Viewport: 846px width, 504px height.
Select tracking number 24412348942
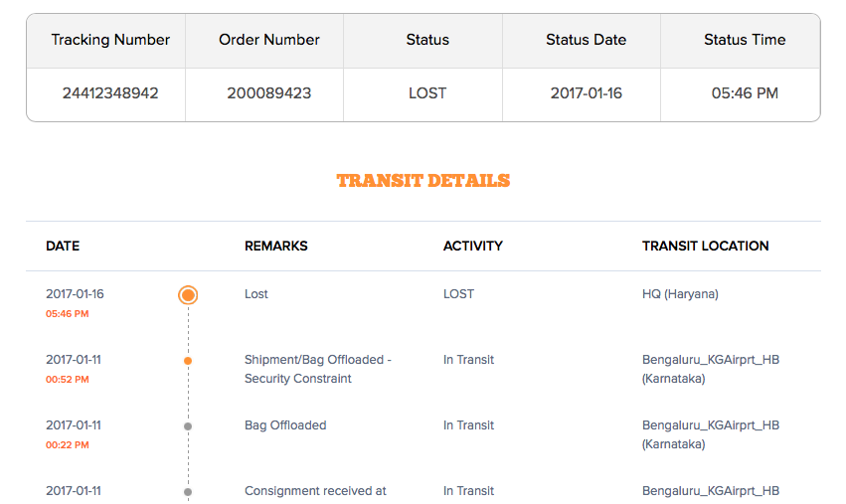click(x=110, y=93)
